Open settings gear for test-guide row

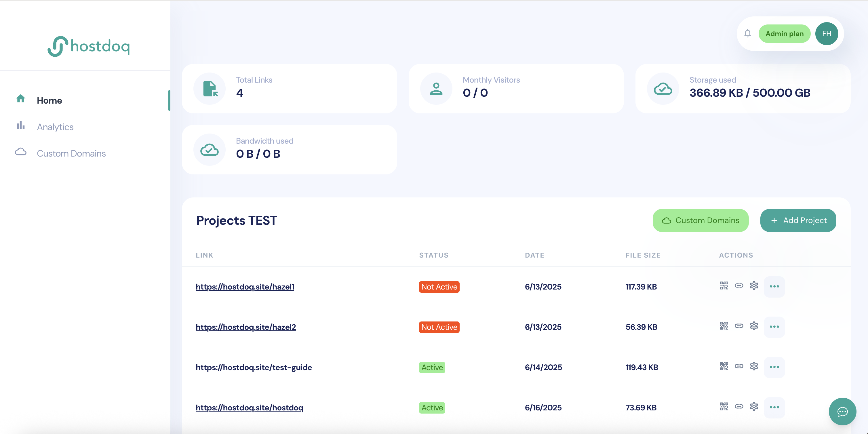pos(754,366)
